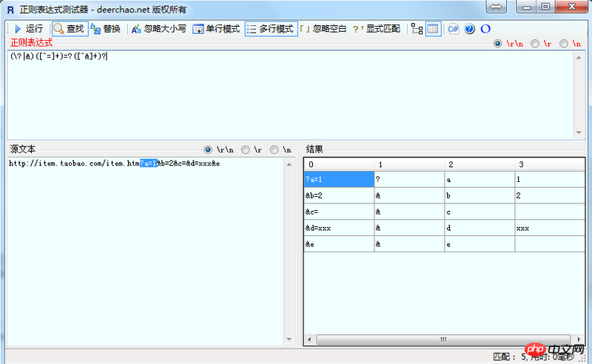The width and height of the screenshot is (592, 364).
Task: Switch results to tree view icon
Action: (x=417, y=29)
